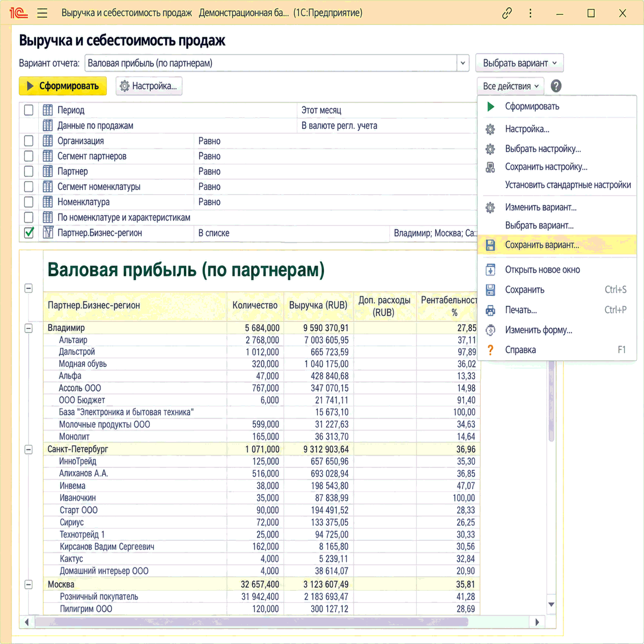This screenshot has width=644, height=644.
Task: Choose Изменить форму from the menu
Action: 538,330
